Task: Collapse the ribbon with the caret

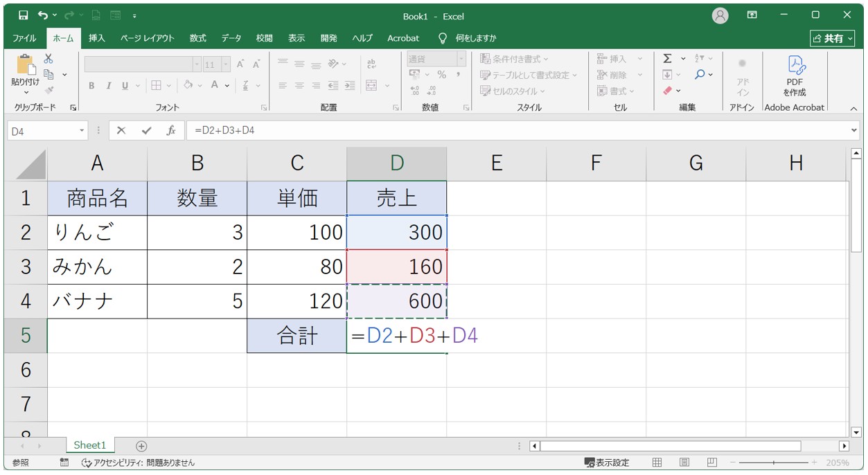Action: [853, 108]
